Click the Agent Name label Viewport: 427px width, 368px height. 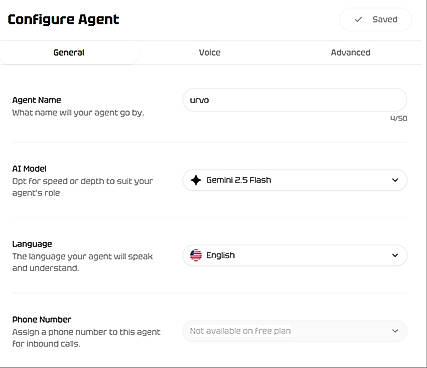37,100
